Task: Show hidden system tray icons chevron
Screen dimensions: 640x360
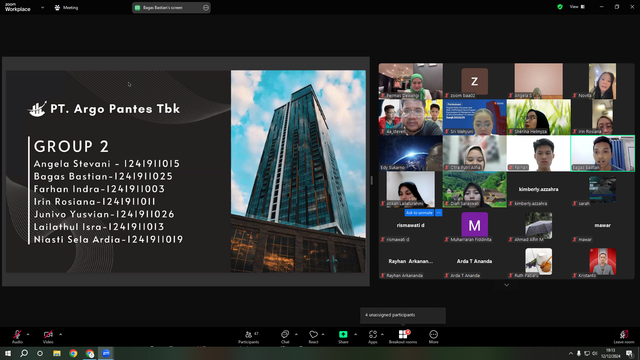Action: pyautogui.click(x=571, y=353)
